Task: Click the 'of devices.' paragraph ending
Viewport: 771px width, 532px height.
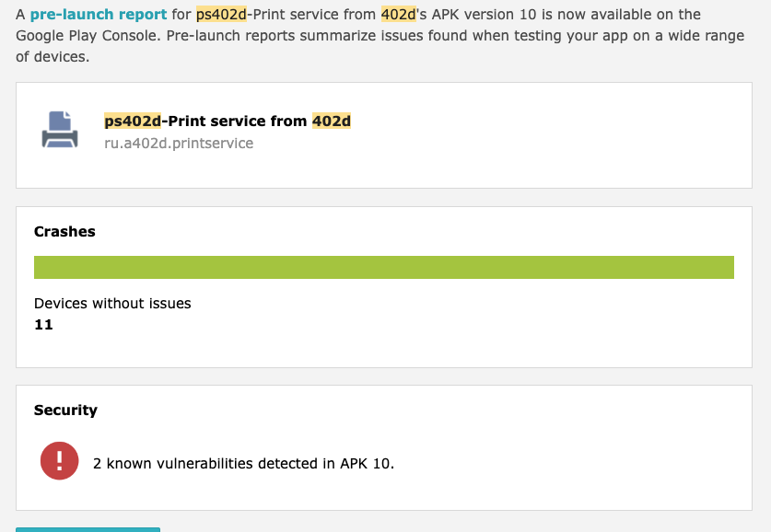Action: click(53, 57)
